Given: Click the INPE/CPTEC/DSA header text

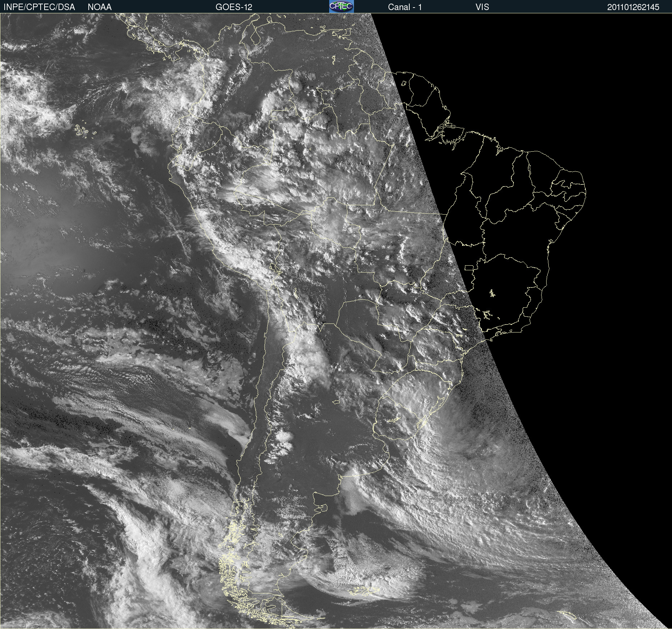Looking at the screenshot, I should pyautogui.click(x=39, y=7).
